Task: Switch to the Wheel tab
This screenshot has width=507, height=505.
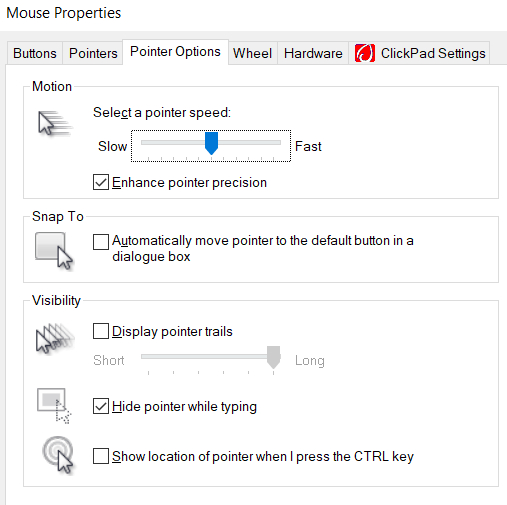Action: pyautogui.click(x=252, y=53)
